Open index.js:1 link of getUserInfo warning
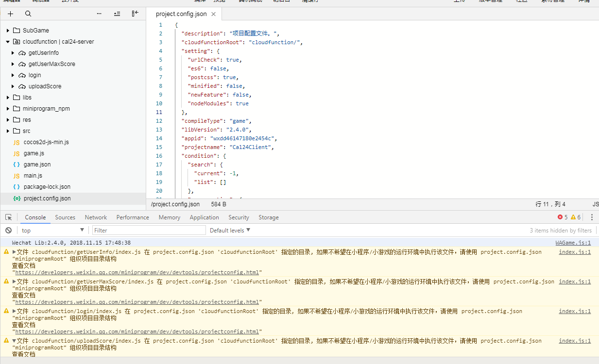Viewport: 599px width, 364px height. pos(575,252)
